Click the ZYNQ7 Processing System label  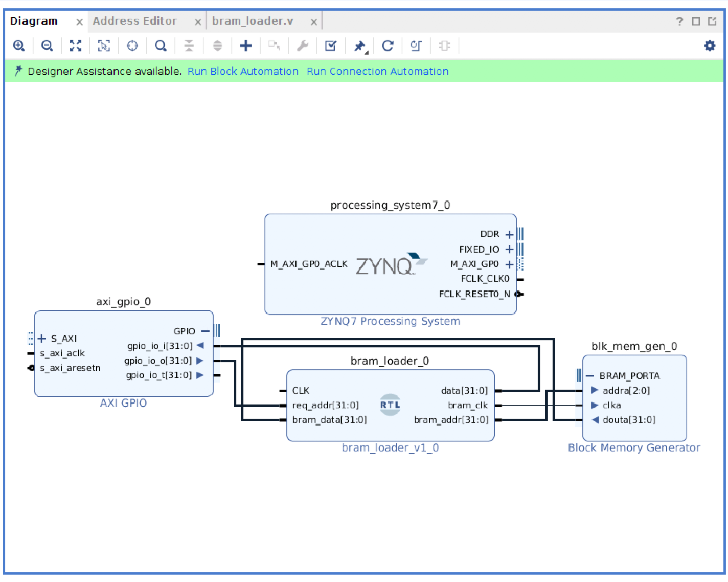[390, 321]
